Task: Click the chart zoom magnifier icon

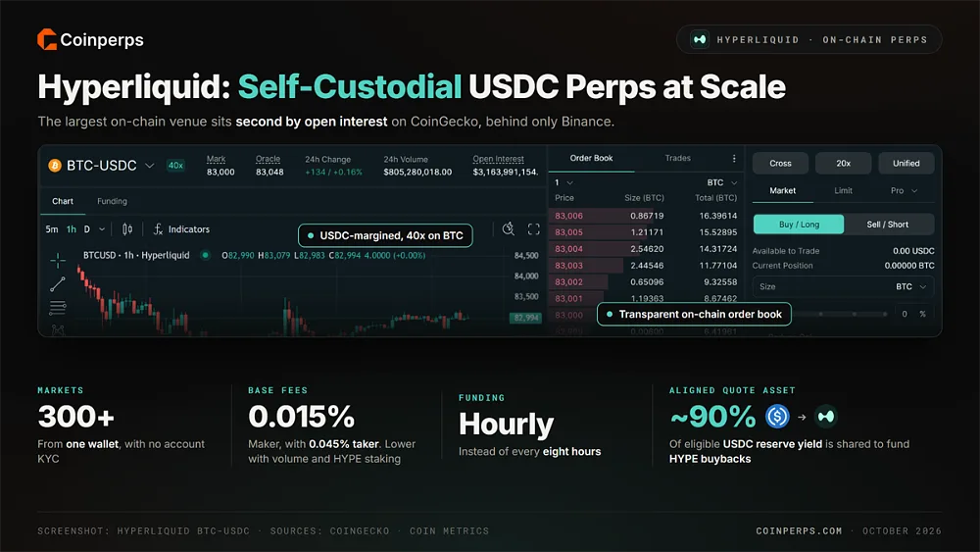Action: (x=508, y=228)
